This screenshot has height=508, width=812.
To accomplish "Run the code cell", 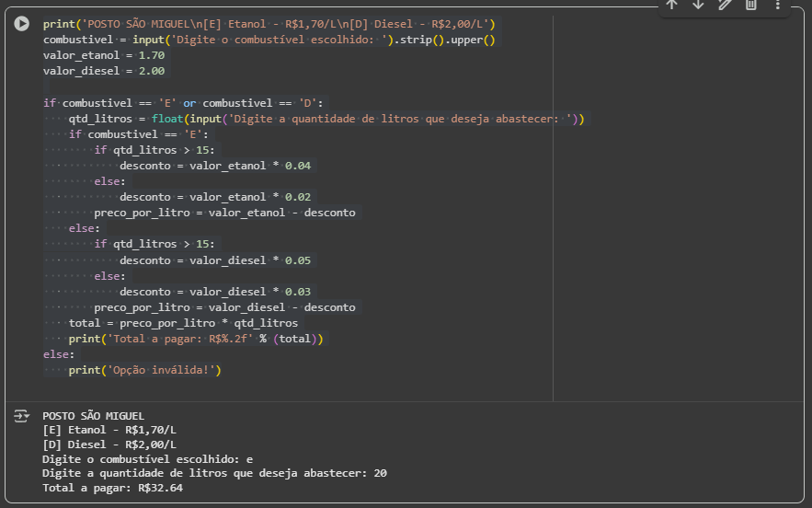I will click(21, 24).
